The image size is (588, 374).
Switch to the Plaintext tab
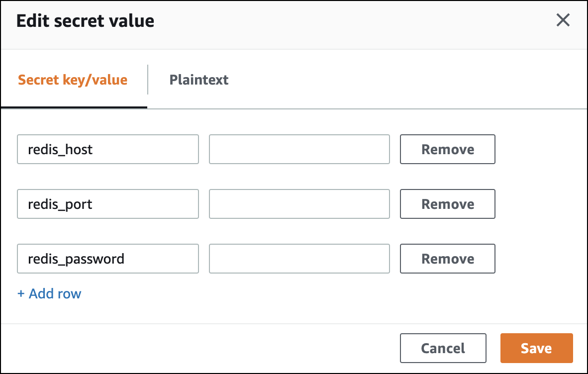click(x=198, y=80)
